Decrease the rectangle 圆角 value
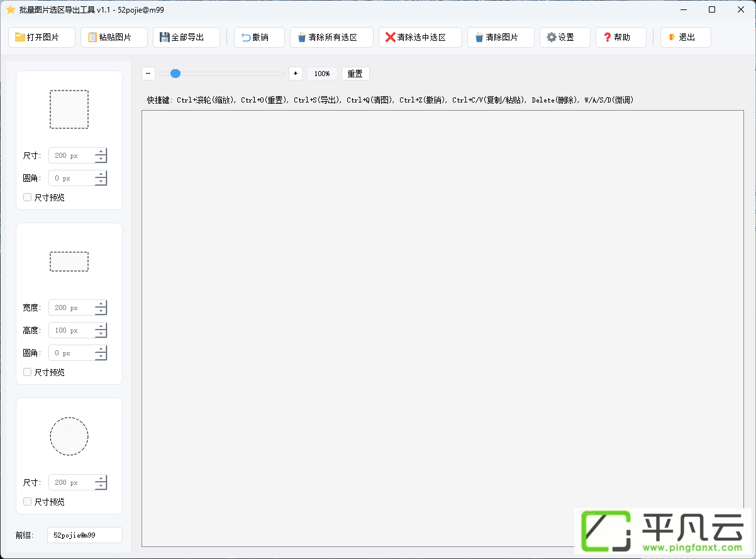The width and height of the screenshot is (756, 559). (101, 357)
